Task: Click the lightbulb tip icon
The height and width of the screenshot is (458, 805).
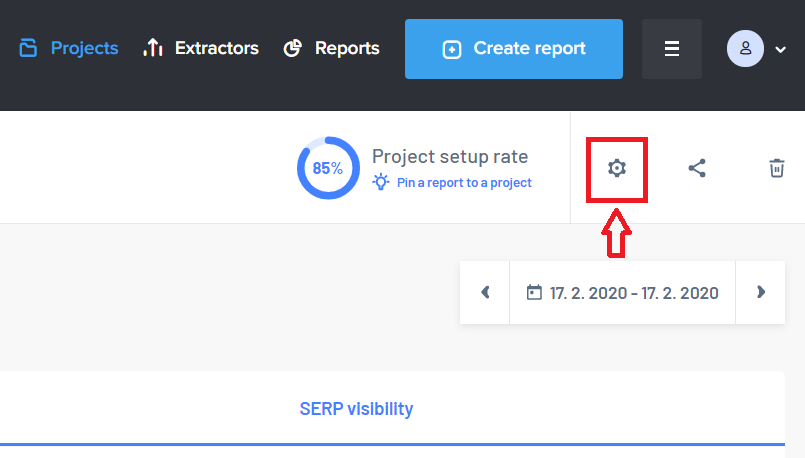Action: tap(380, 182)
